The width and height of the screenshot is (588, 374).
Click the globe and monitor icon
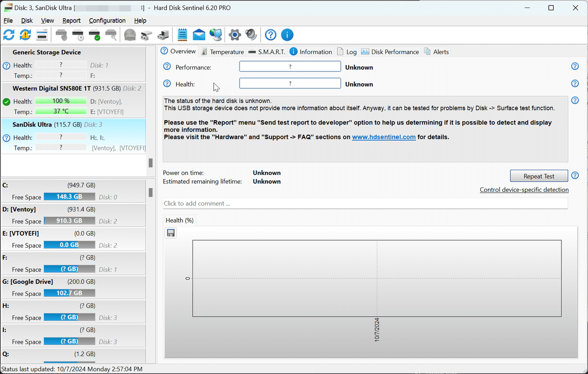(x=215, y=35)
